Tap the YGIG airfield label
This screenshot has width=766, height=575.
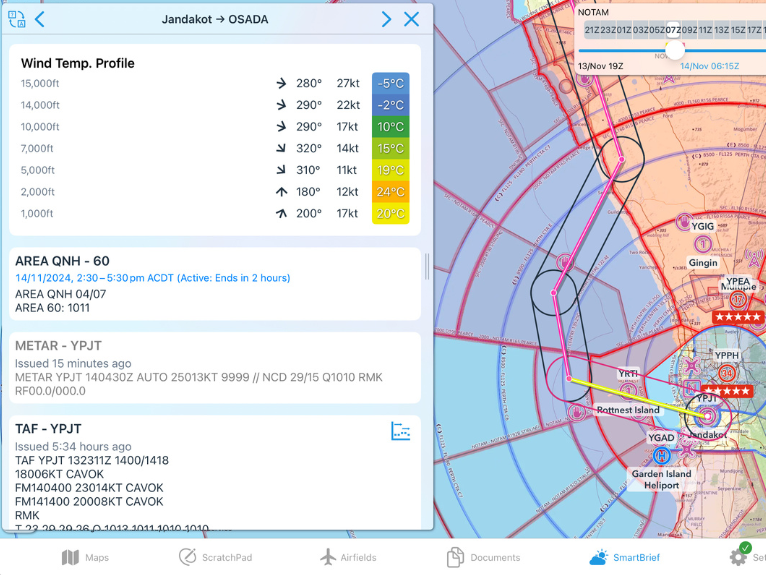702,226
